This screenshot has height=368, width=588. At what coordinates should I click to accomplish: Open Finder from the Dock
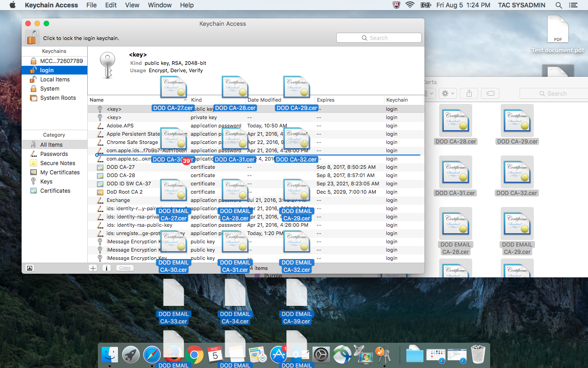(110, 355)
